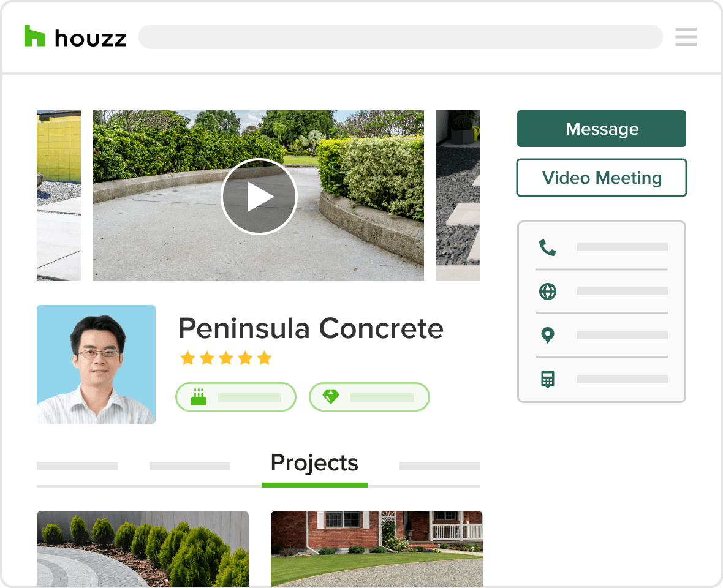
Task: Open the curved paver shrub project
Action: pyautogui.click(x=143, y=548)
